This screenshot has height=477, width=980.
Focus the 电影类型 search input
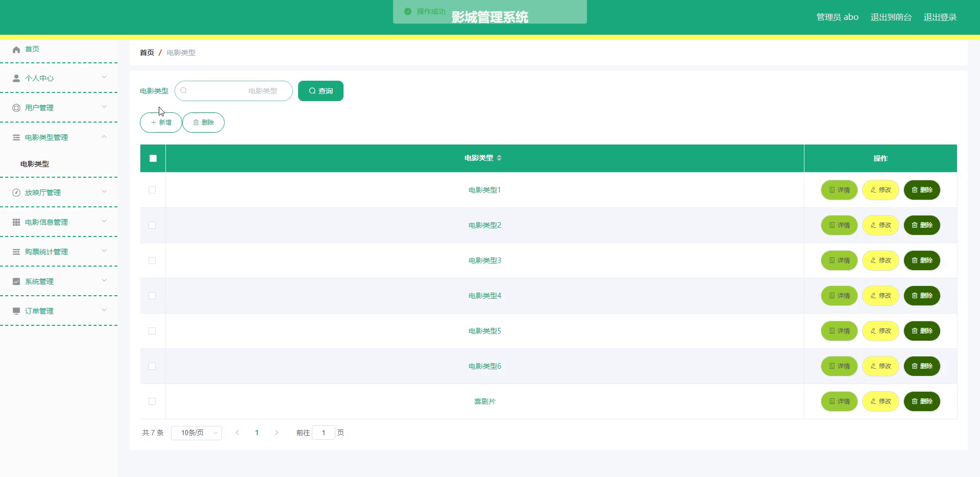[234, 91]
